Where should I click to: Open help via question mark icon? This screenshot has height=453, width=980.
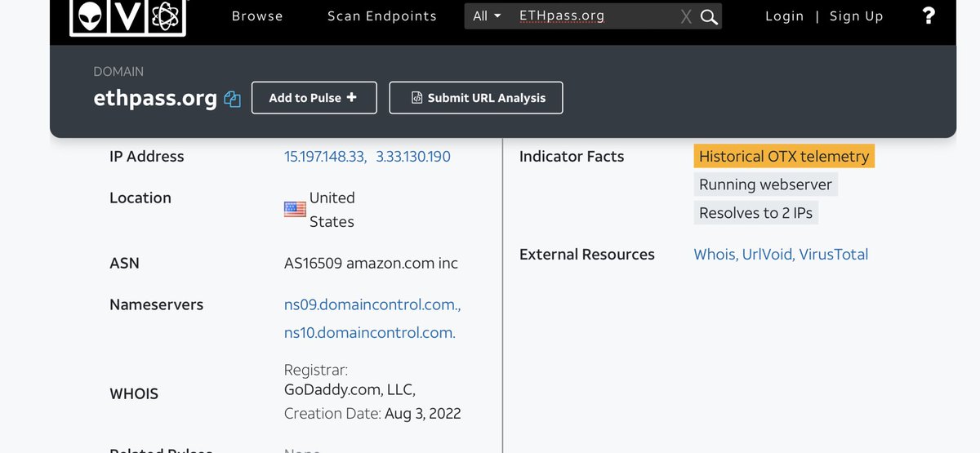(928, 16)
